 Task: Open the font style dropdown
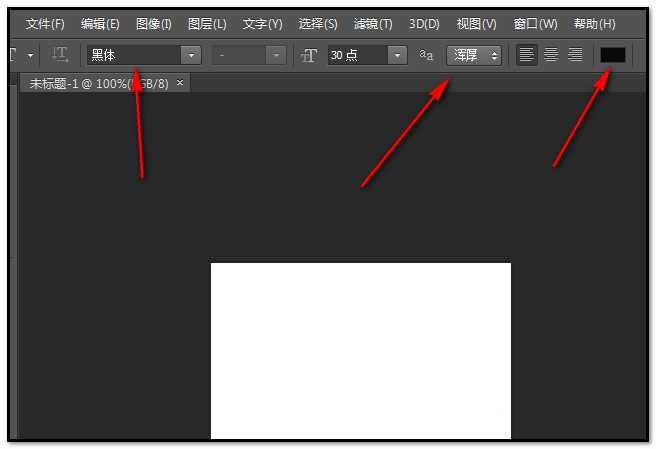276,55
